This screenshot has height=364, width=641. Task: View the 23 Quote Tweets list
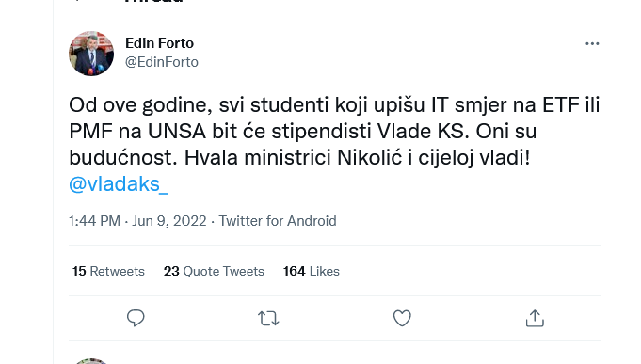tap(214, 271)
